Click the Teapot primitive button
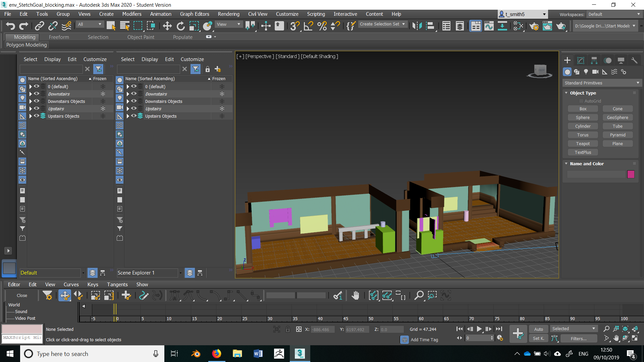The height and width of the screenshot is (362, 644). click(x=583, y=143)
